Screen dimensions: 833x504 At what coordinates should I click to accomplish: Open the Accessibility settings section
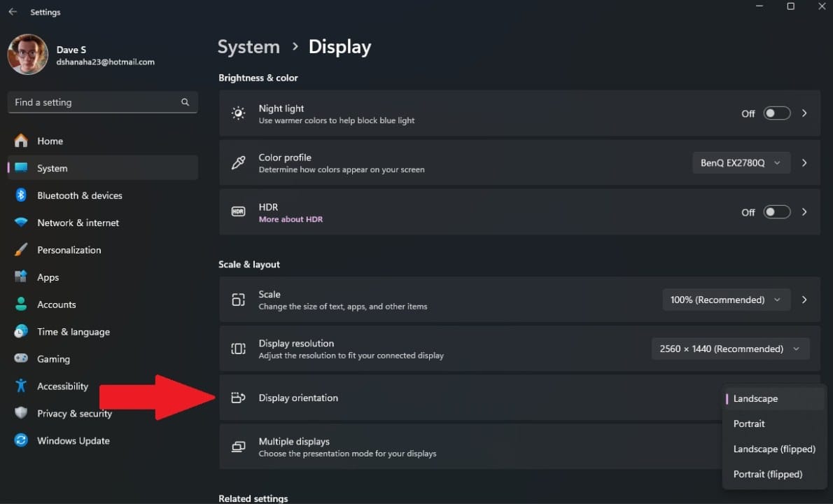tap(62, 386)
